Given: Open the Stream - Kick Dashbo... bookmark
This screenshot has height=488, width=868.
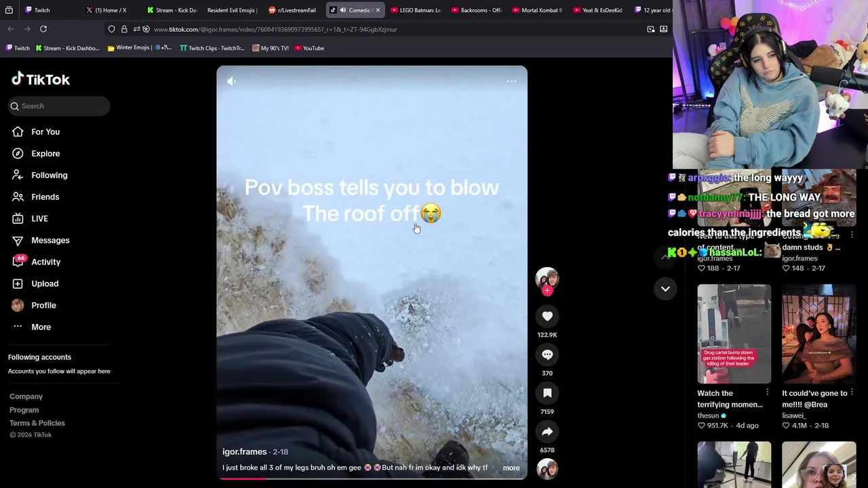Looking at the screenshot, I should tap(67, 48).
